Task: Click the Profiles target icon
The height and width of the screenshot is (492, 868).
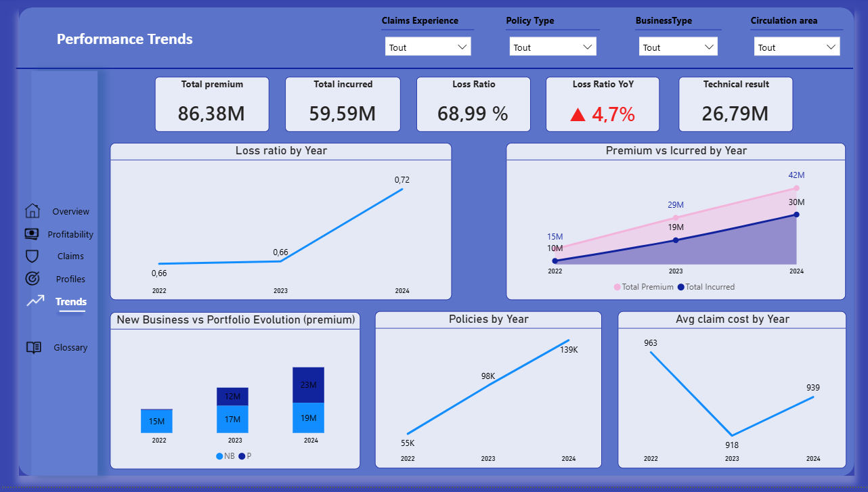Action: point(32,279)
